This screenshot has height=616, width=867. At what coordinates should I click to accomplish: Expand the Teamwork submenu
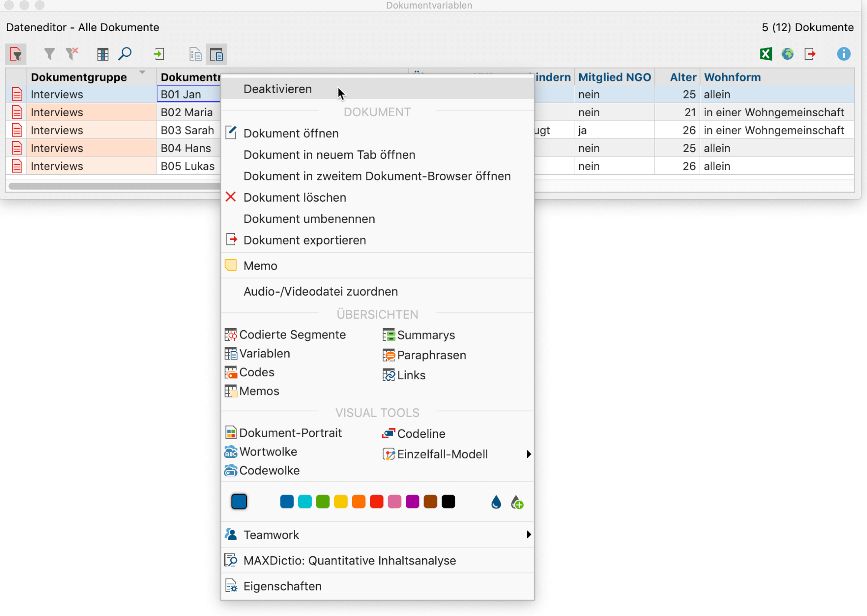[377, 535]
